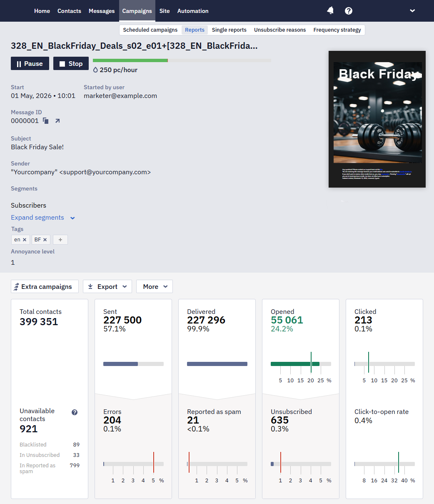Click the Errors count 204
434x504 pixels.
pos(112,420)
